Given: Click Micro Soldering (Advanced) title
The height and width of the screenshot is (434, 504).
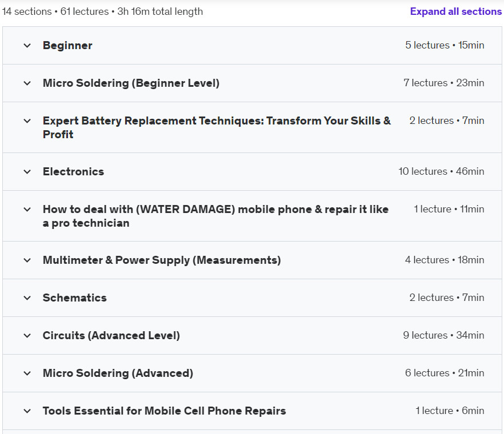Looking at the screenshot, I should click(118, 373).
